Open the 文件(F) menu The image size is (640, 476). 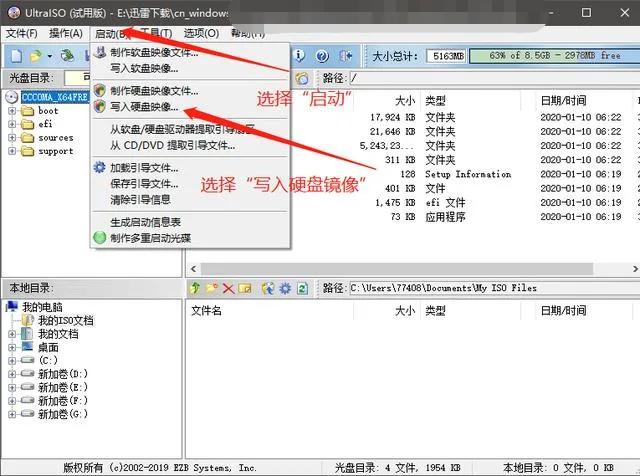click(22, 33)
